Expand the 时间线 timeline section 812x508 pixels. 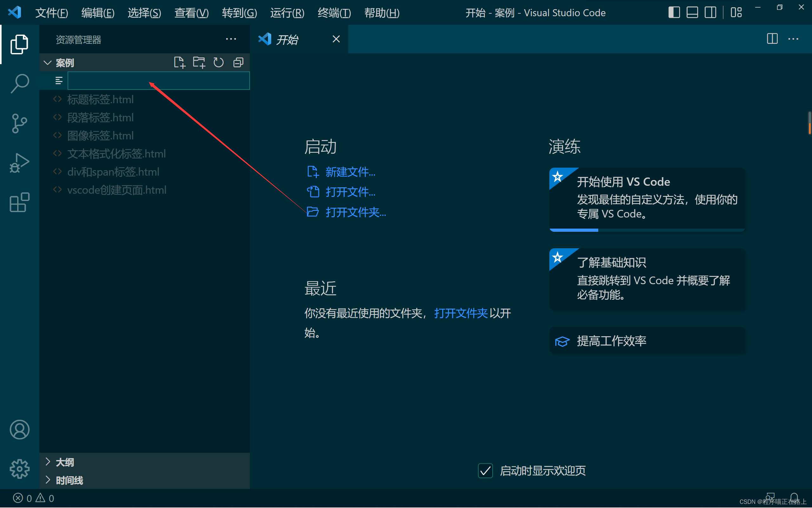pyautogui.click(x=145, y=480)
